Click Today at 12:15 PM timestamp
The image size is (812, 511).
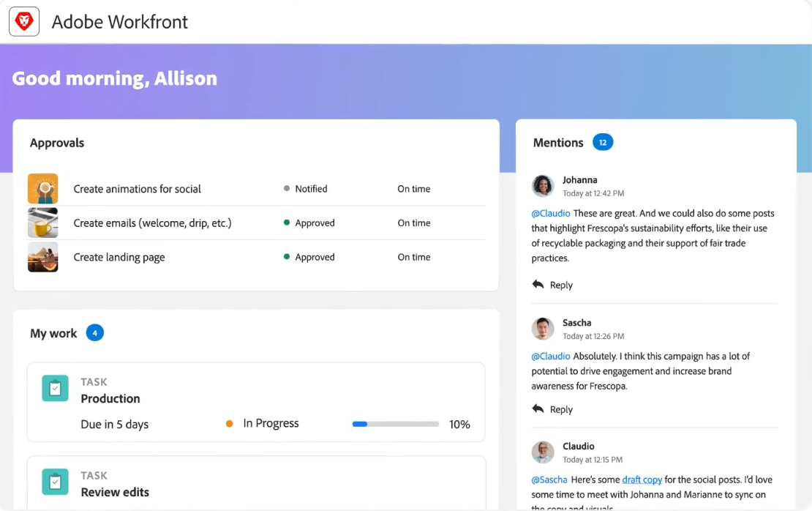(593, 460)
